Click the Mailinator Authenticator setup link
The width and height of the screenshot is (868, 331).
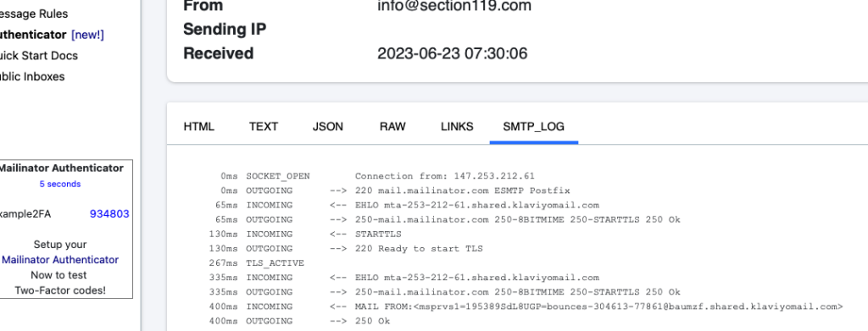[60, 260]
